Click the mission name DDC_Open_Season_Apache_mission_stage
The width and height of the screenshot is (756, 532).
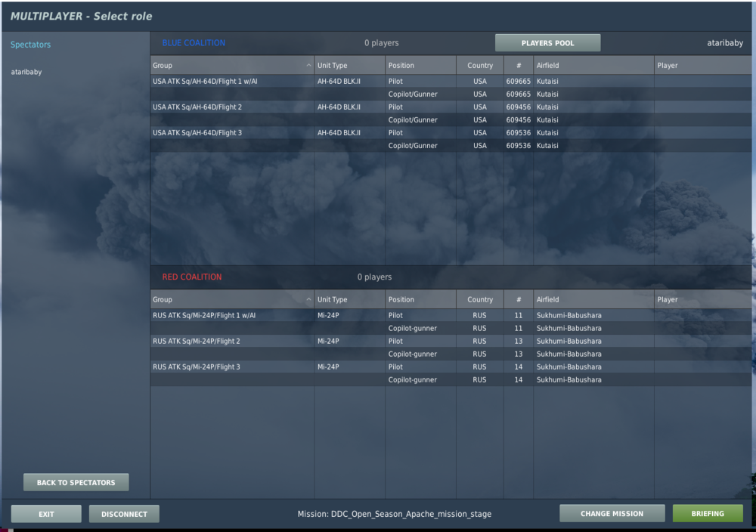click(411, 514)
